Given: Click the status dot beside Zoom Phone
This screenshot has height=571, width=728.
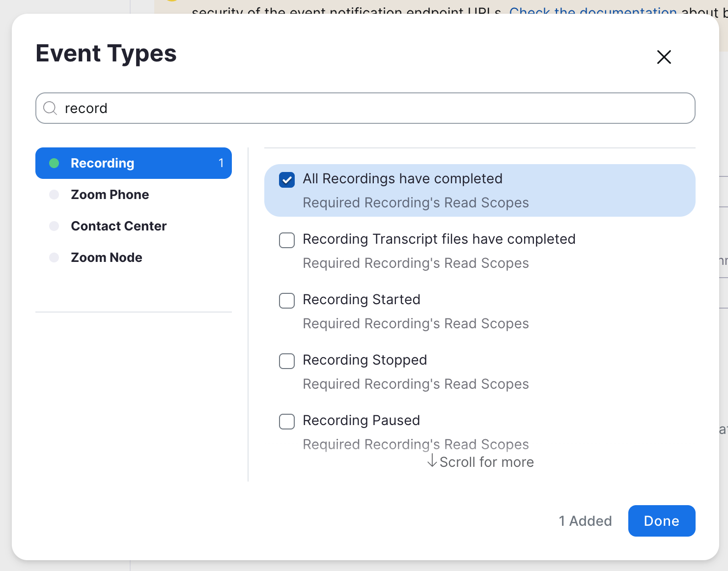Looking at the screenshot, I should 54,195.
